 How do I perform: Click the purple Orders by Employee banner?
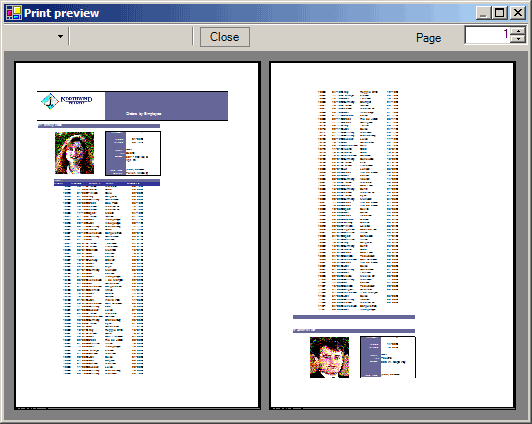click(x=166, y=106)
